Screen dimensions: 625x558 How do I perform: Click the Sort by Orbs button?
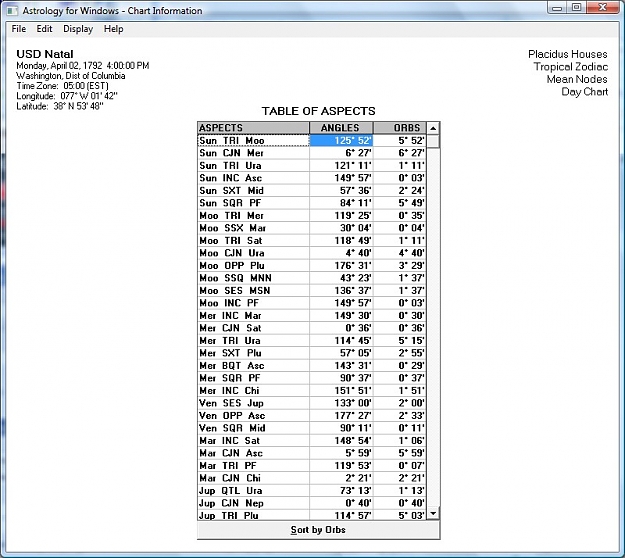click(x=318, y=530)
